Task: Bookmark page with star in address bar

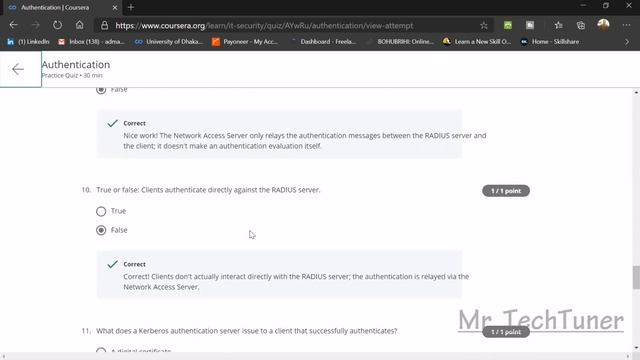Action: click(x=484, y=25)
